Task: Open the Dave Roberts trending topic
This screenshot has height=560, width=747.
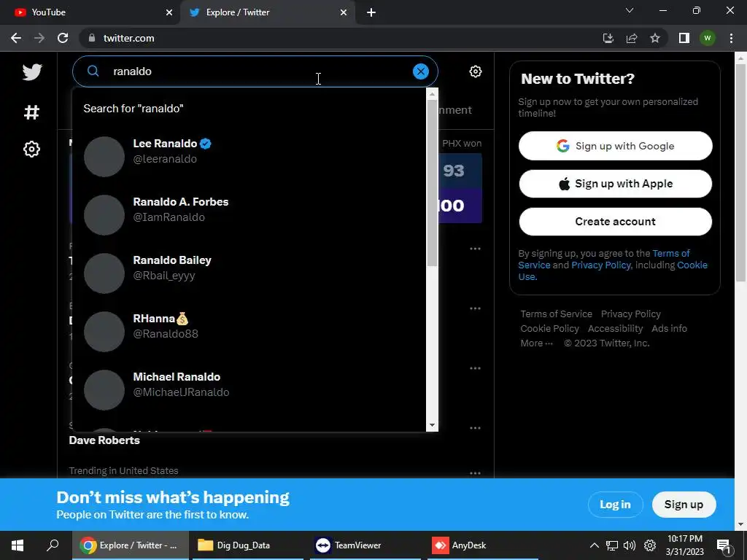Action: [x=104, y=440]
